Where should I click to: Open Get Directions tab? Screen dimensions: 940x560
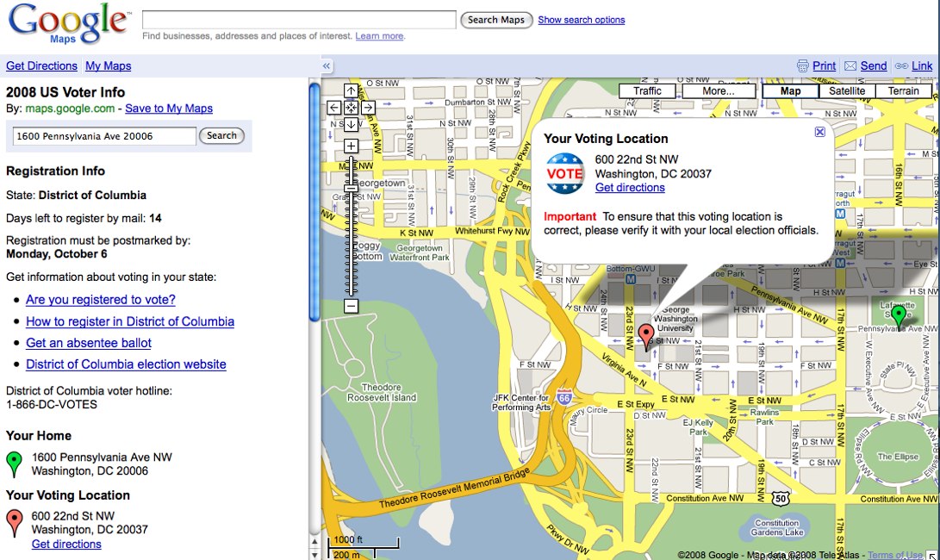click(x=41, y=66)
